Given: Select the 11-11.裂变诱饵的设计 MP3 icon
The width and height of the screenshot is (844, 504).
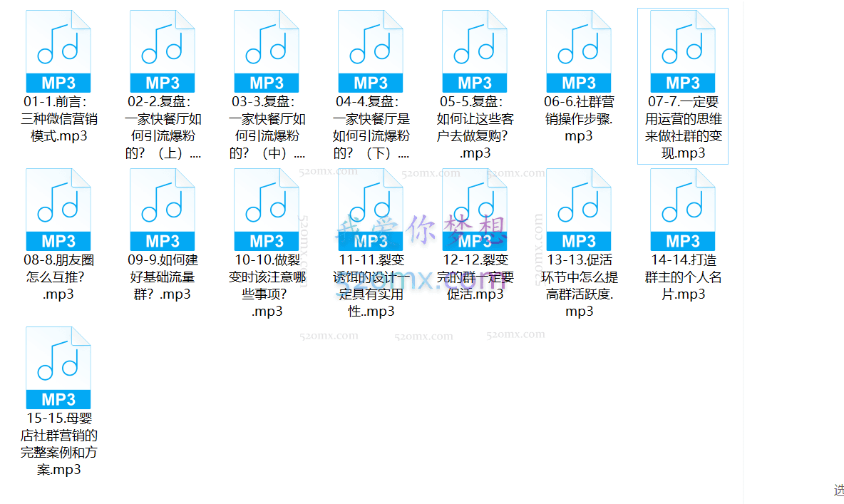Looking at the screenshot, I should 371,210.
